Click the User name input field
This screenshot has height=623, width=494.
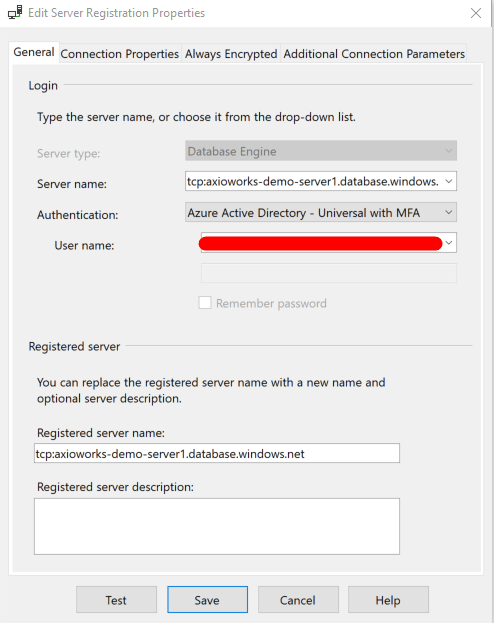coord(321,243)
